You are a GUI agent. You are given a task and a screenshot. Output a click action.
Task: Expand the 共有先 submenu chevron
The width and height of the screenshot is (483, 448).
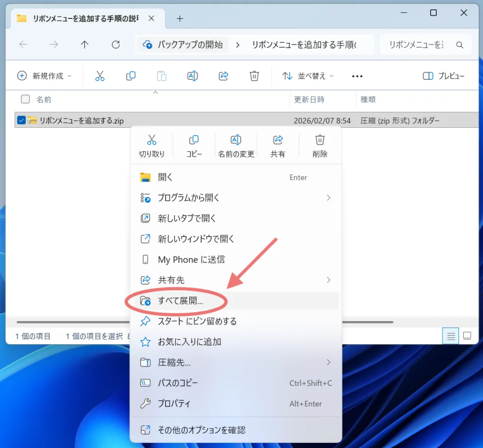(329, 280)
